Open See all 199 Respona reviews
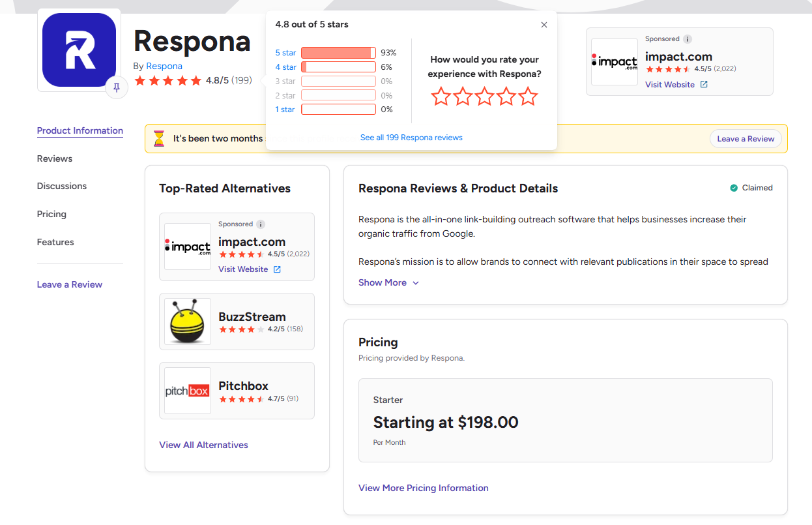The width and height of the screenshot is (812, 525). click(x=411, y=137)
